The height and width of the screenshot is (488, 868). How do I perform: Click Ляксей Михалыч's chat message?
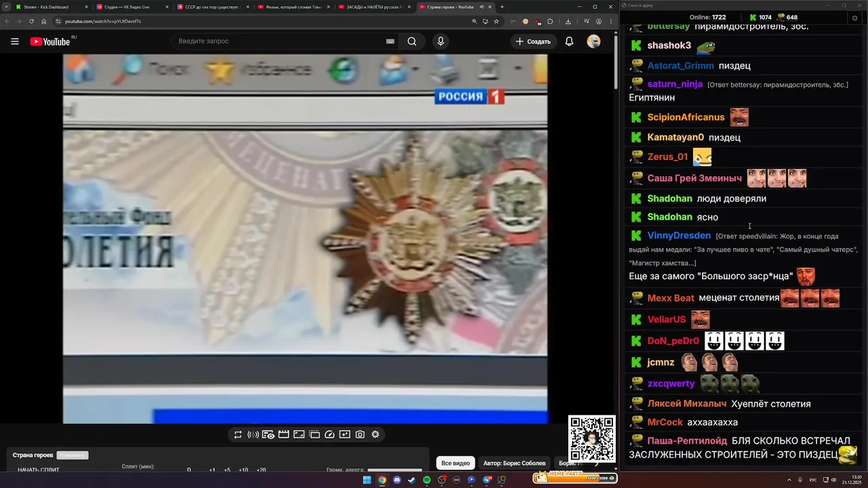[x=771, y=404]
